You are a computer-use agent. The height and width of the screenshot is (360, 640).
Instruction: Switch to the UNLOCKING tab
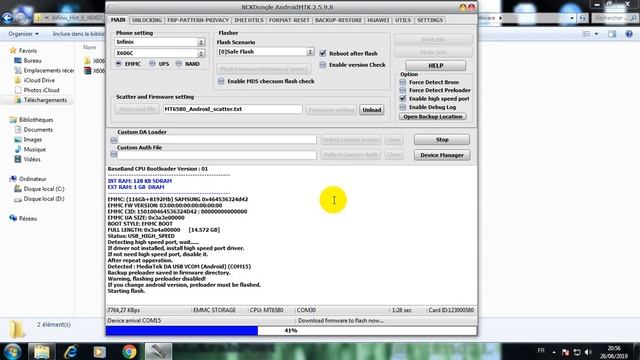coord(147,20)
